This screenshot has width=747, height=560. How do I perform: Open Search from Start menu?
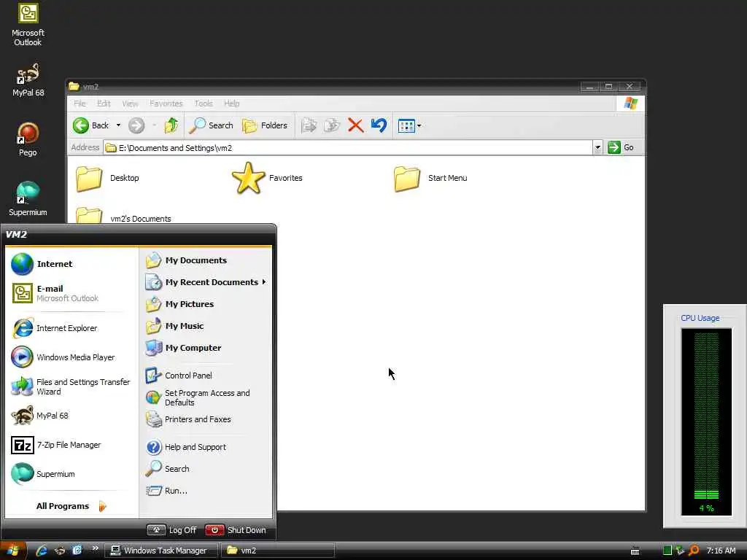(x=205, y=469)
